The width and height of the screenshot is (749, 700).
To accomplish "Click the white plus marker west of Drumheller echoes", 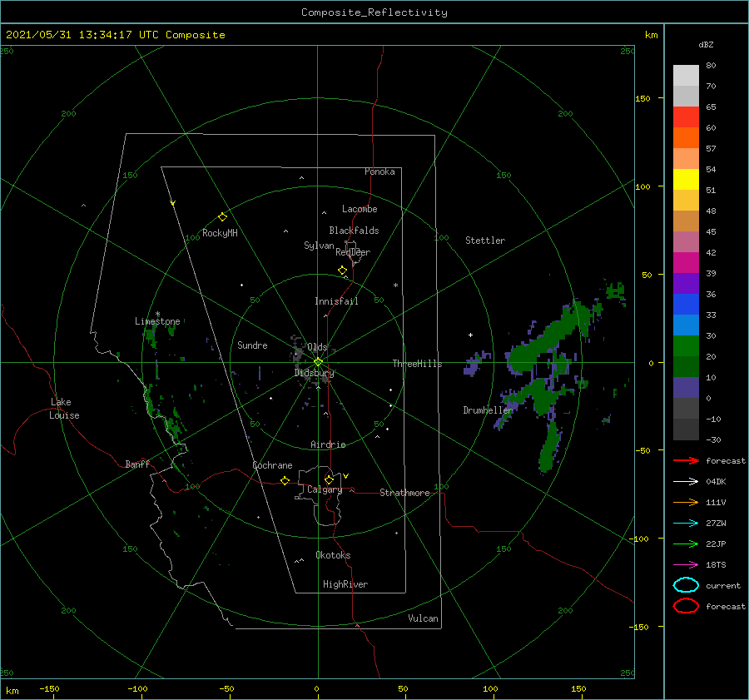I will 470,335.
